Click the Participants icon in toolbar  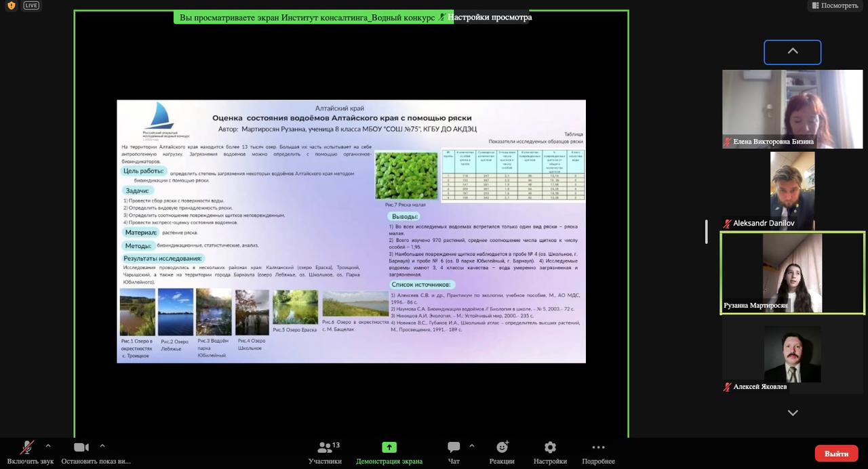pos(325,448)
